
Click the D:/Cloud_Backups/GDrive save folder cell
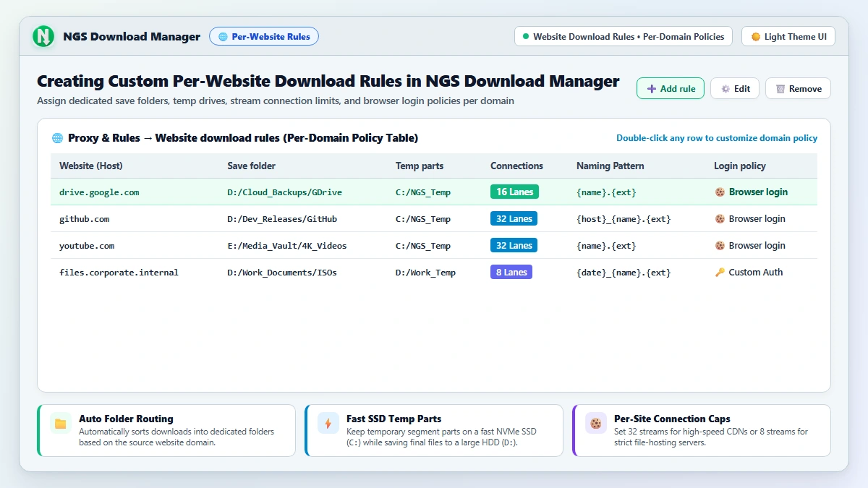[285, 192]
